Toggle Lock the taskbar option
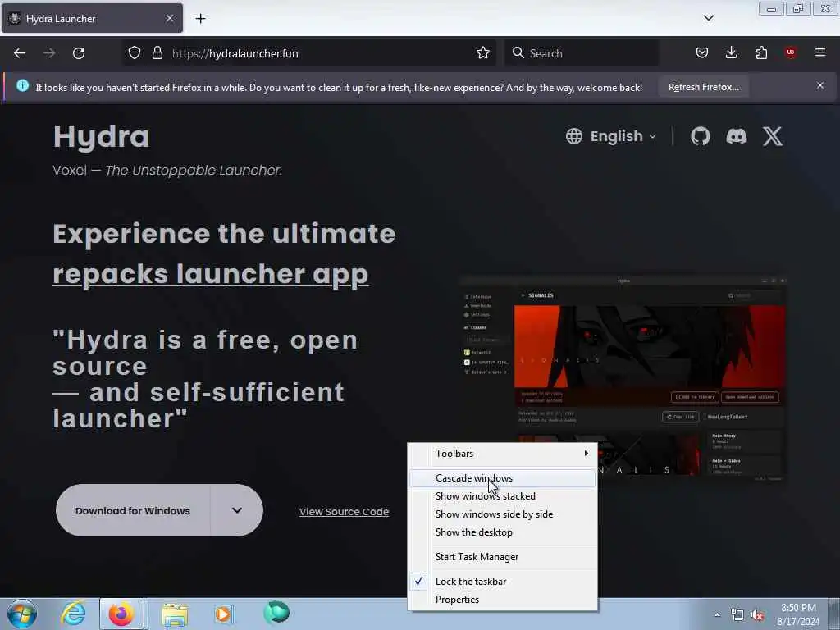The image size is (840, 630). 503,582
